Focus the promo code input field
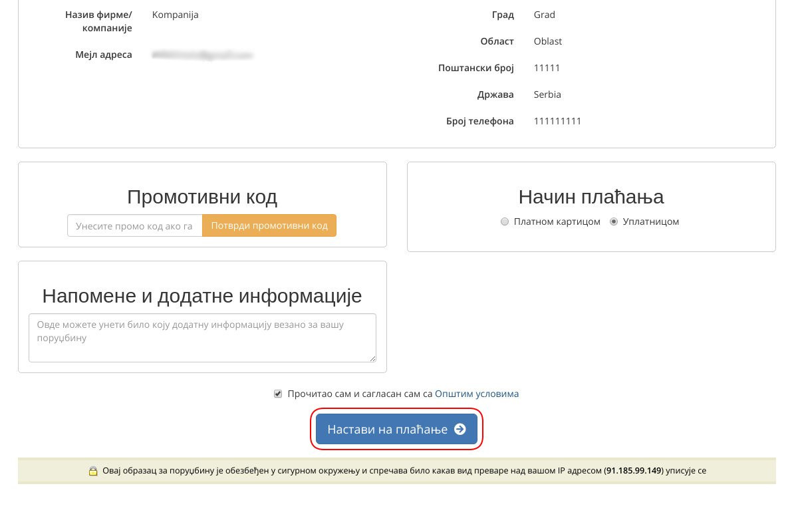798x532 pixels. coord(135,225)
